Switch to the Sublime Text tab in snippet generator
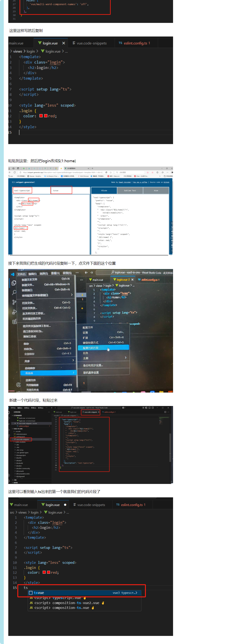Image resolution: width=226 pixels, height=644 pixels. click(130, 190)
